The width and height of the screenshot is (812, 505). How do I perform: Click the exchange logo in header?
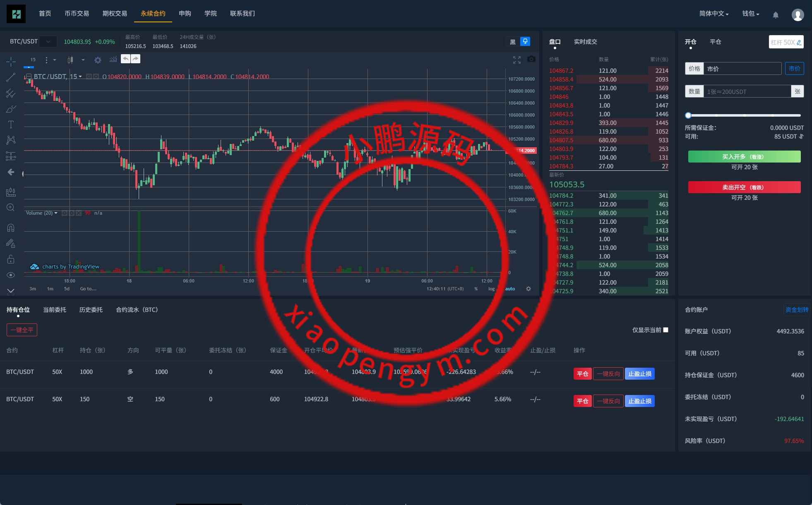(x=16, y=14)
